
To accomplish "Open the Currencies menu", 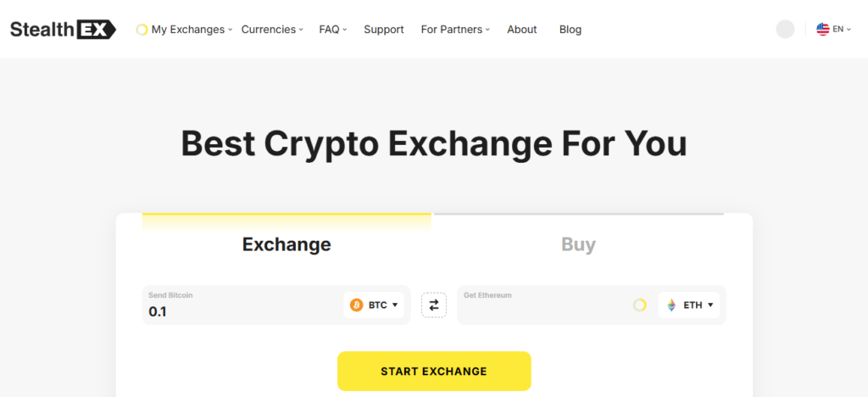I will [x=271, y=29].
